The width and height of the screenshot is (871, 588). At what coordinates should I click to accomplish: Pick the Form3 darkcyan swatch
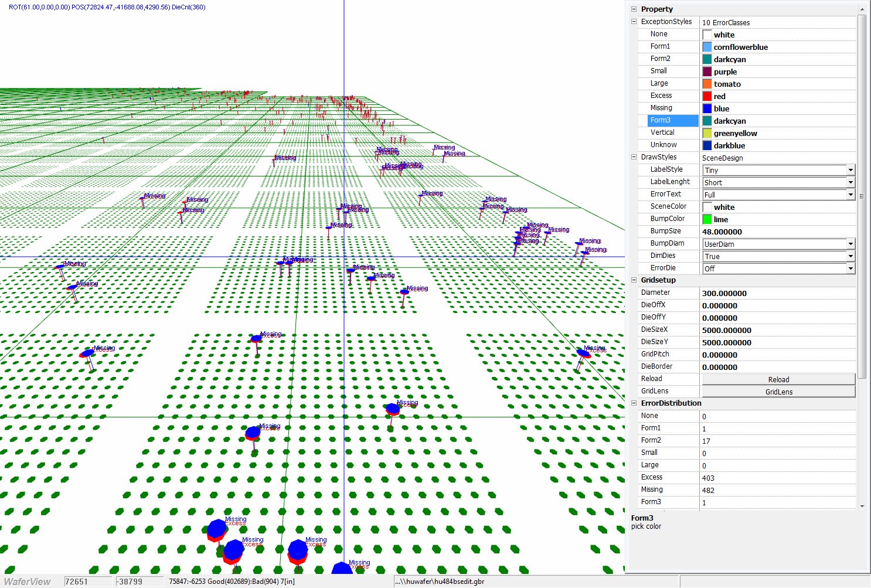coord(707,121)
